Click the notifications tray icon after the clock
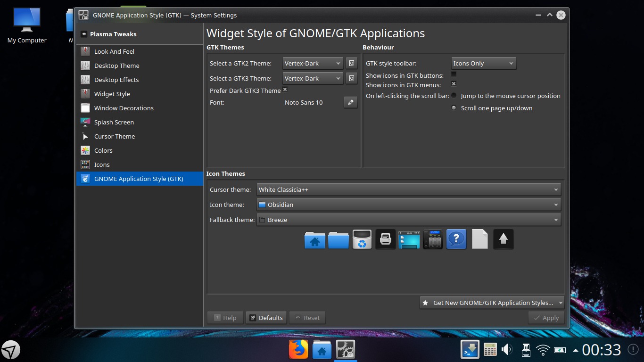Image resolution: width=644 pixels, height=362 pixels. (633, 350)
